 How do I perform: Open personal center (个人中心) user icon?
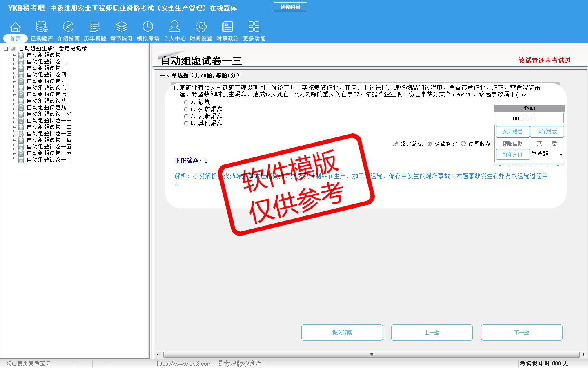(174, 27)
